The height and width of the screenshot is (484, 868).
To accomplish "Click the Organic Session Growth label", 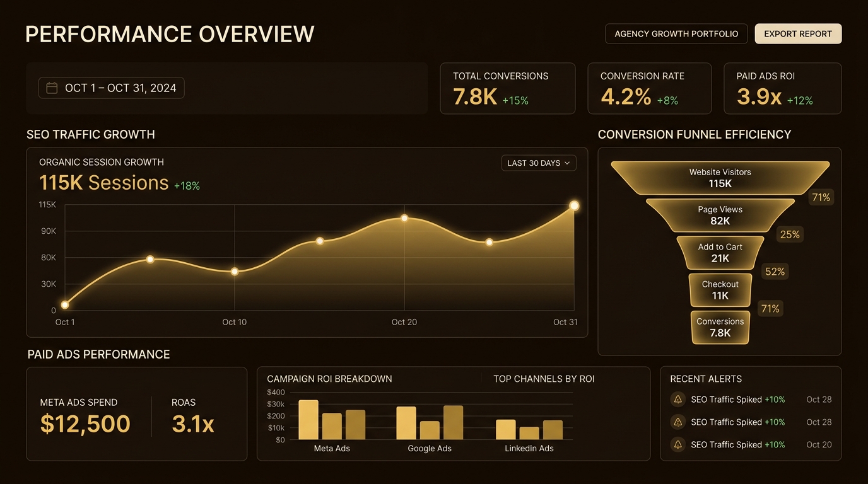I will coord(102,162).
